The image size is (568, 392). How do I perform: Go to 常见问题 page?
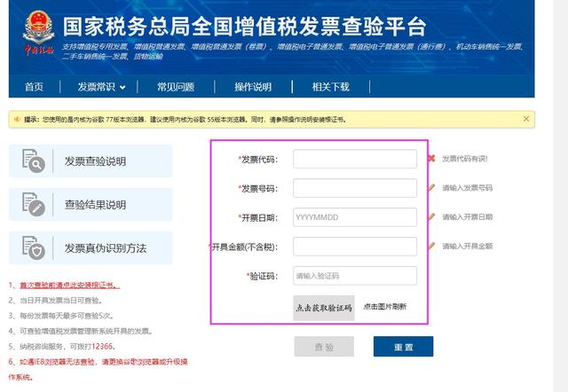click(x=176, y=87)
